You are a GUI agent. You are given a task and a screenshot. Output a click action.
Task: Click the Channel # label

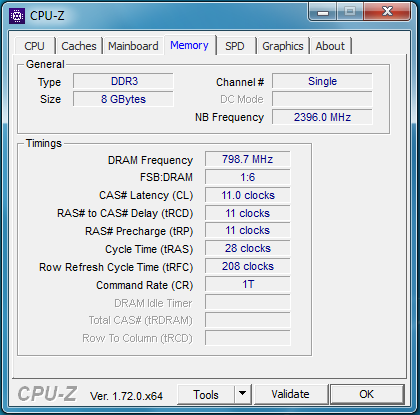point(240,82)
